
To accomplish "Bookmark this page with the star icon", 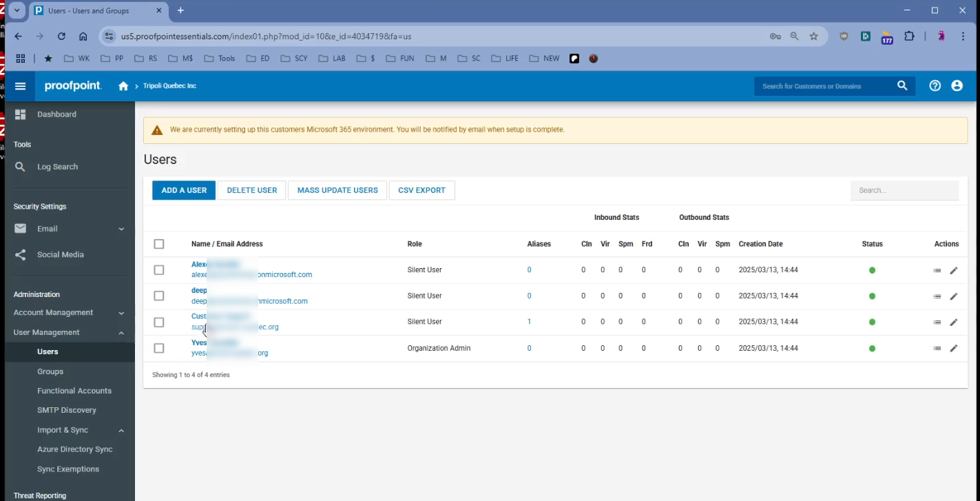I will click(x=814, y=37).
